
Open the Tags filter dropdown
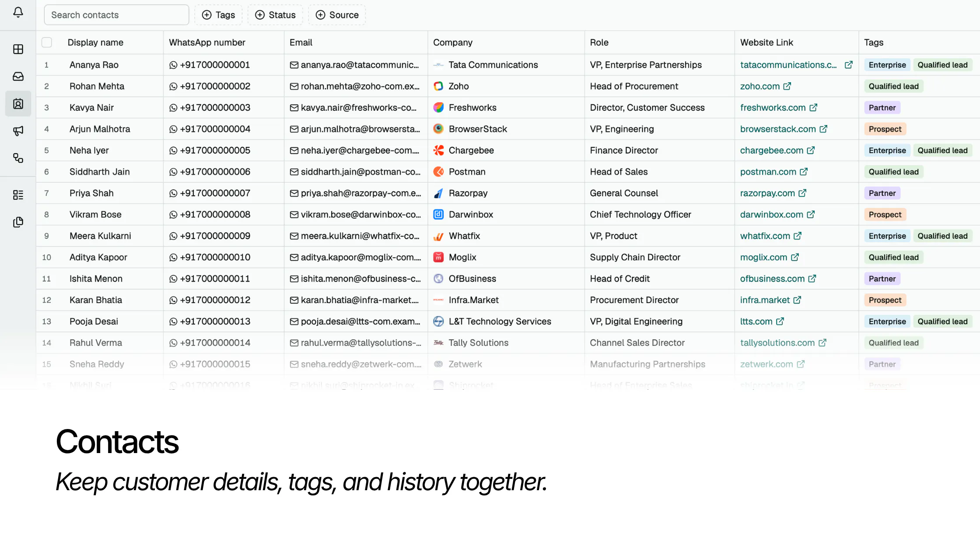tap(218, 15)
